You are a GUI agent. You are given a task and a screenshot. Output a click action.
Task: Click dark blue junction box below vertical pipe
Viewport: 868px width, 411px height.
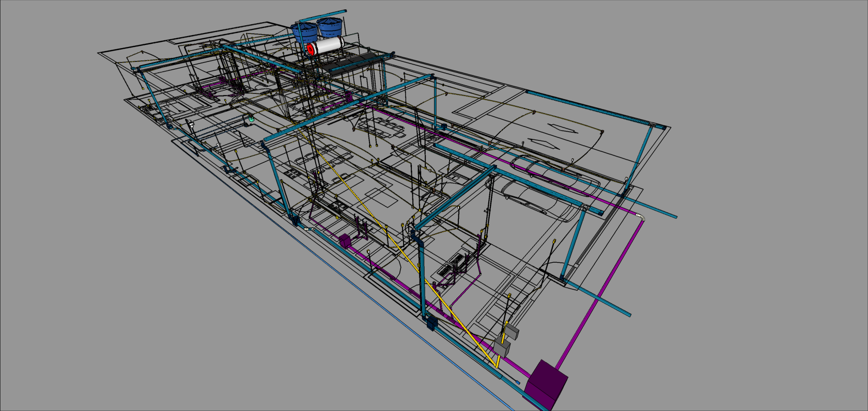click(431, 323)
